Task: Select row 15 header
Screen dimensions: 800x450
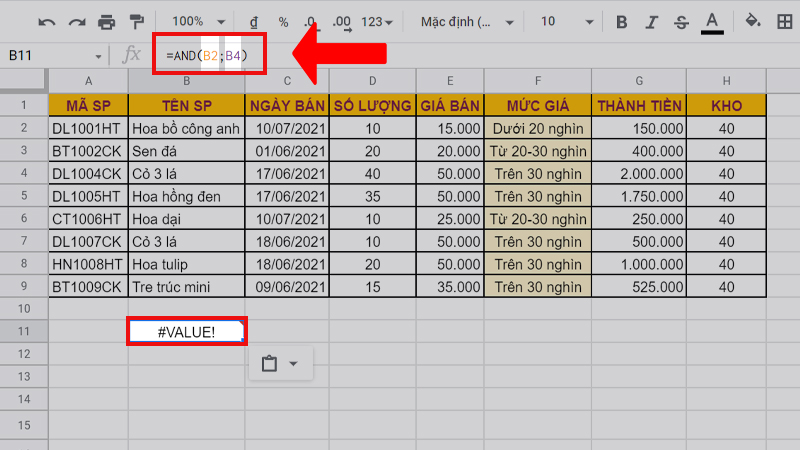Action: click(24, 425)
